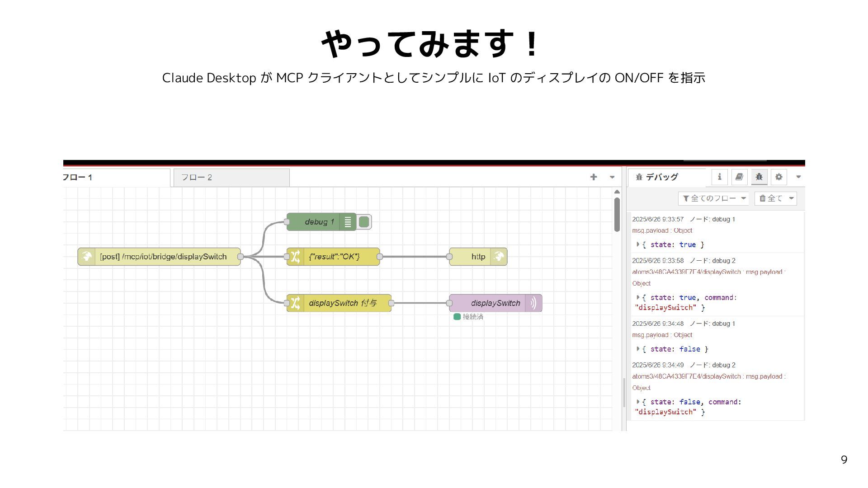This screenshot has height=488, width=868.
Task: Expand state: false, command debug object
Action: (638, 402)
